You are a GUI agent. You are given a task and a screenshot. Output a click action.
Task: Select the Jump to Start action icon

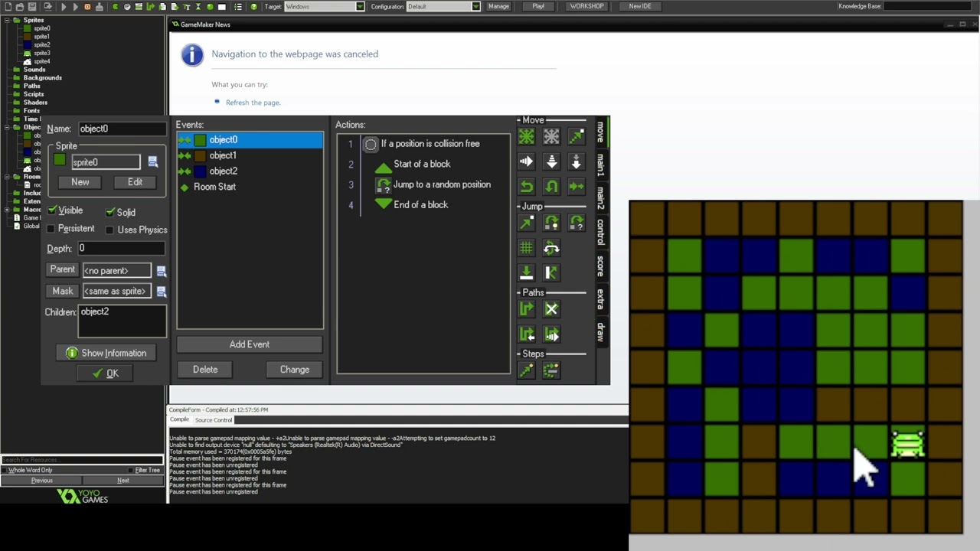pyautogui.click(x=551, y=223)
